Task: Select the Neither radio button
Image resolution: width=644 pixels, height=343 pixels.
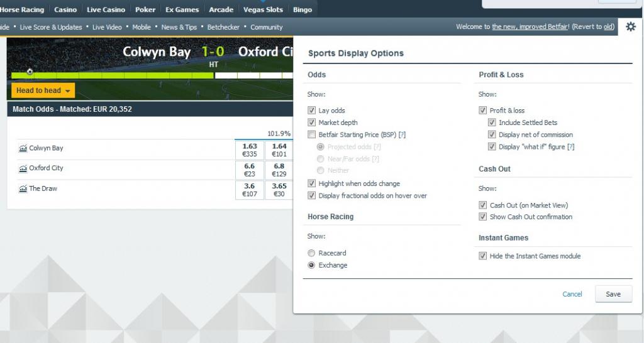Action: click(x=320, y=170)
